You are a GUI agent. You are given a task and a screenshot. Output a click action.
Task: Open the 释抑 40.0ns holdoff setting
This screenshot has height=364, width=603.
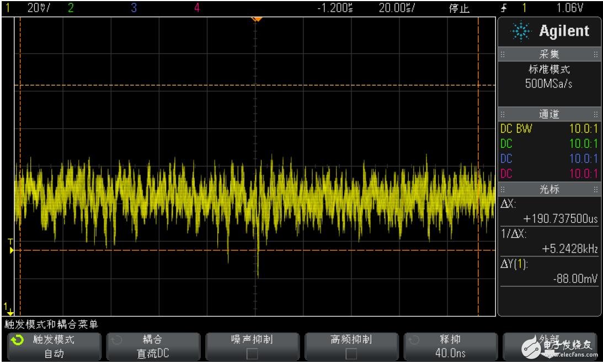pyautogui.click(x=450, y=346)
